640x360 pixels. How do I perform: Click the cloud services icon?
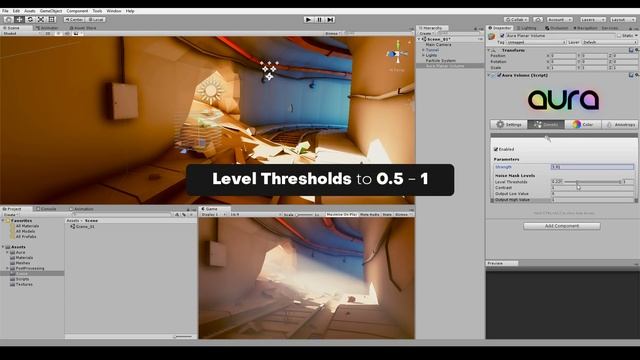coord(538,19)
